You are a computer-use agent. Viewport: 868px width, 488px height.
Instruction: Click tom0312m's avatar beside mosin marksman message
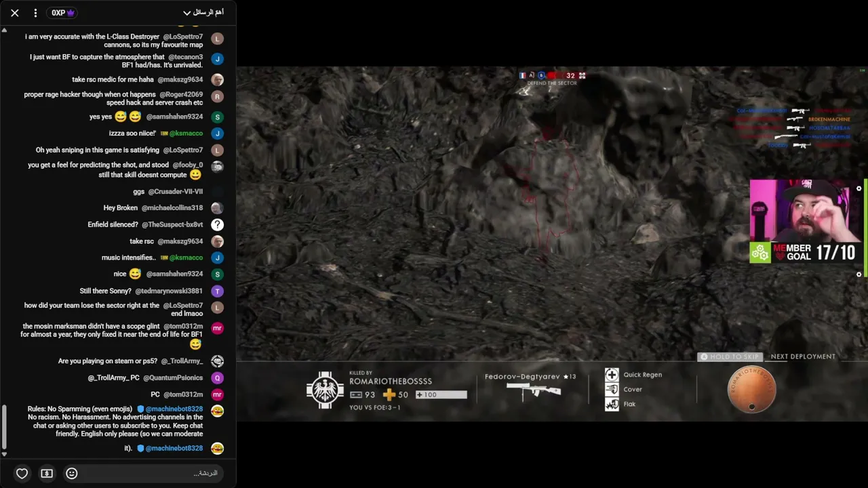pyautogui.click(x=217, y=329)
